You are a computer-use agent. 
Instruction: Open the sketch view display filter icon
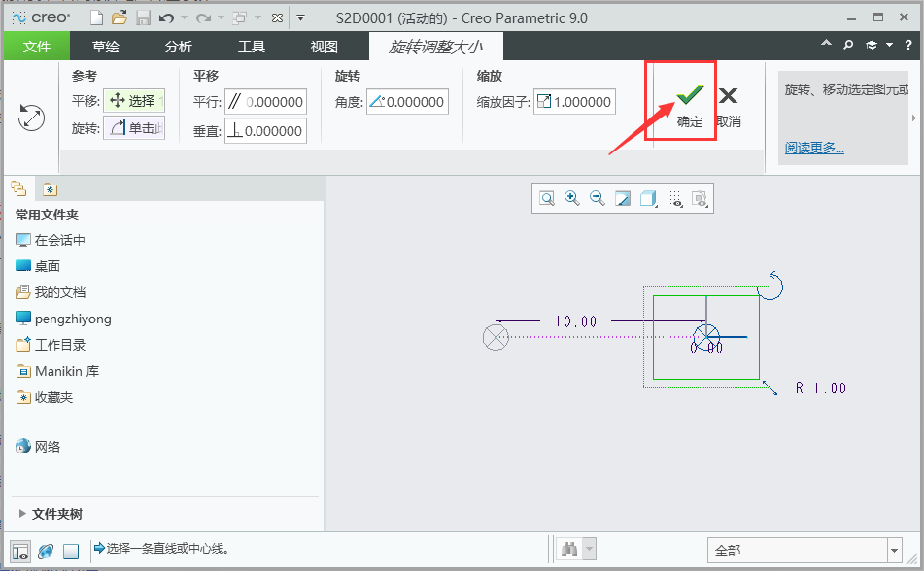point(700,198)
